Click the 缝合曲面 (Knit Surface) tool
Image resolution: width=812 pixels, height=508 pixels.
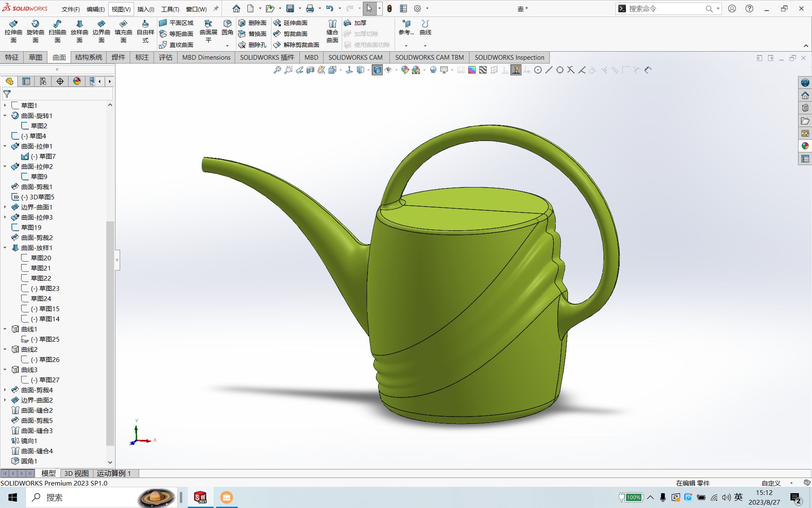[x=332, y=31]
